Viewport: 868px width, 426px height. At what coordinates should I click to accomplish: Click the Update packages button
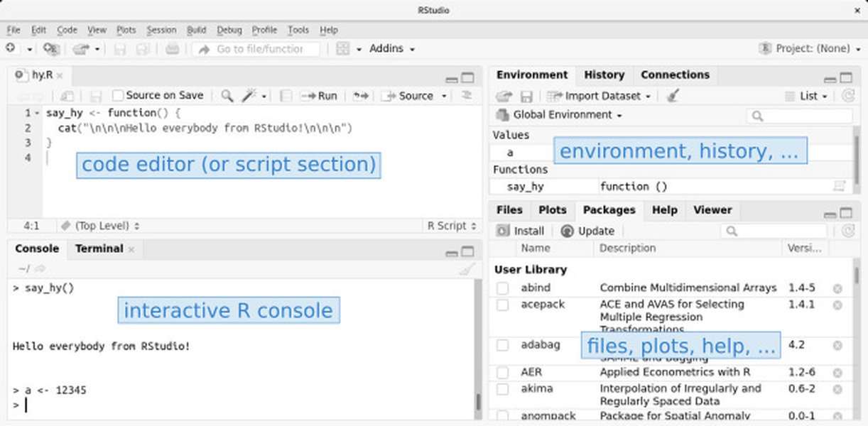587,231
